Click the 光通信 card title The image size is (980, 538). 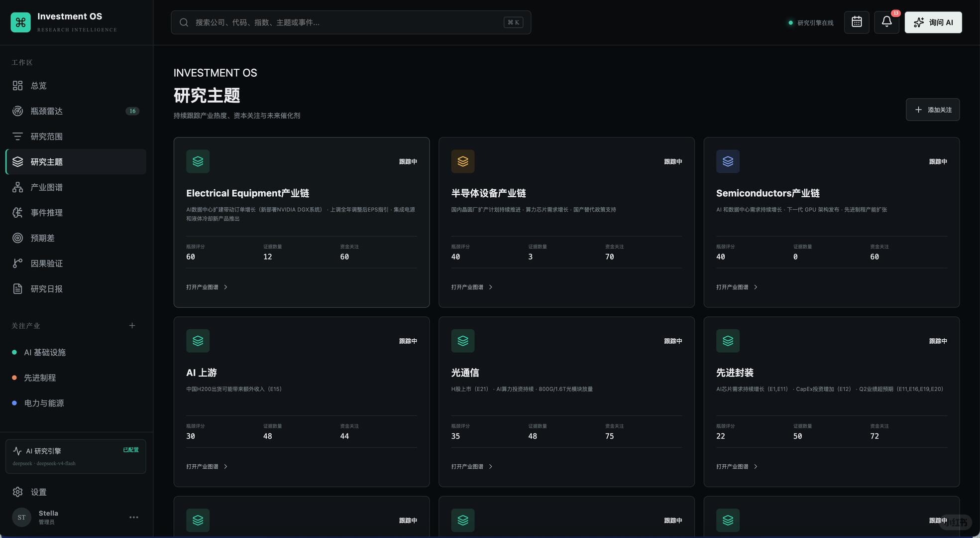[465, 373]
